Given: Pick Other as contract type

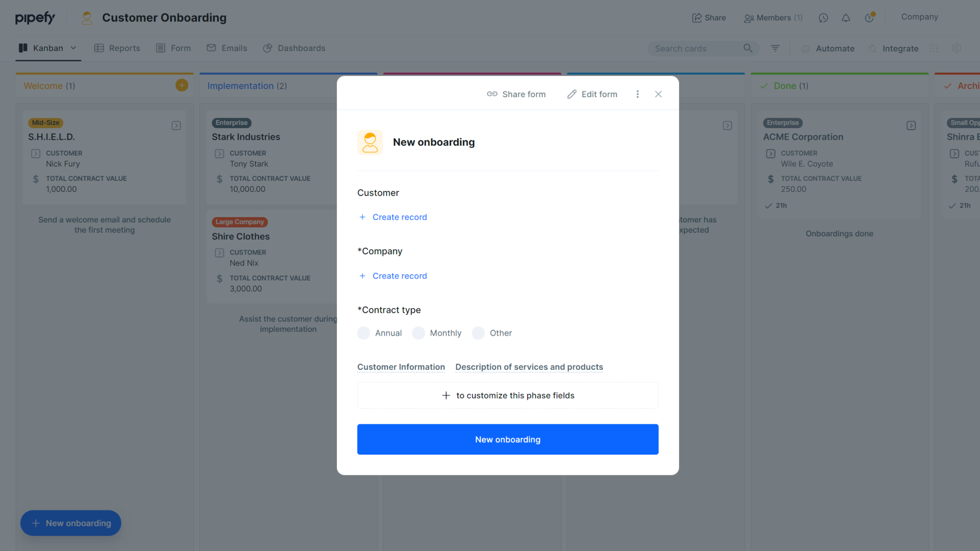Looking at the screenshot, I should (x=478, y=333).
